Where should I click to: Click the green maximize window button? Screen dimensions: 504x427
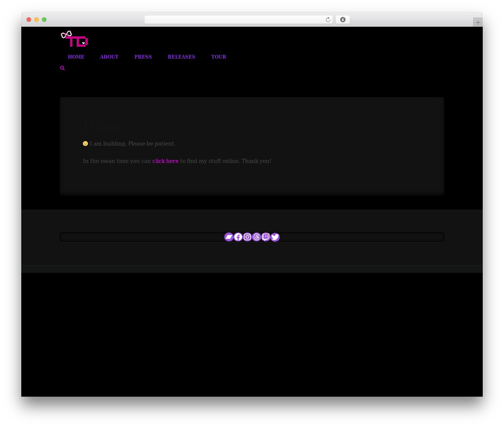44,20
